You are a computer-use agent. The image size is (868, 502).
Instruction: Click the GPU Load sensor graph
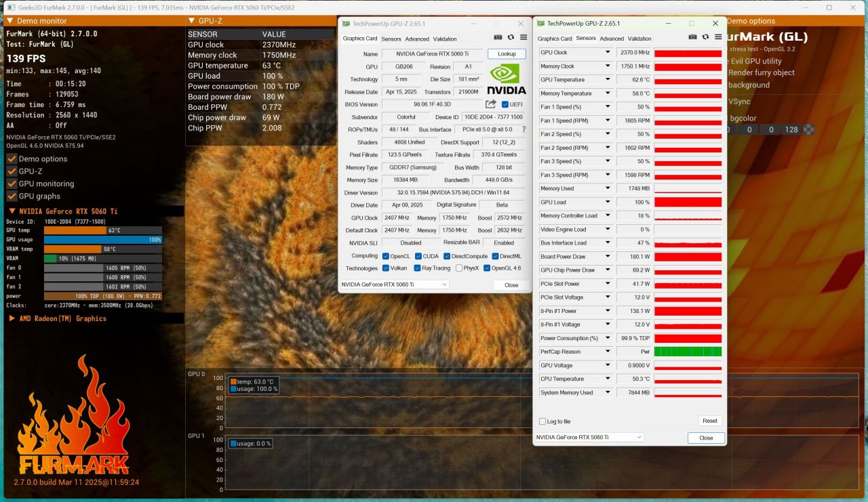coord(688,202)
